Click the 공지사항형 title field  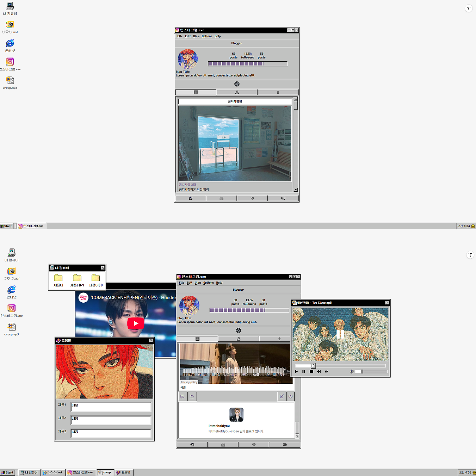[x=235, y=101]
